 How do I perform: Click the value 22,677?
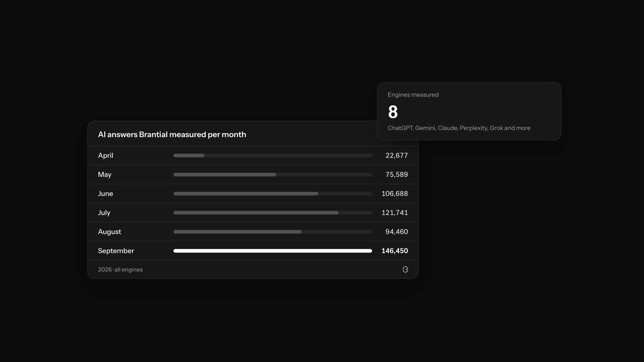tap(397, 156)
